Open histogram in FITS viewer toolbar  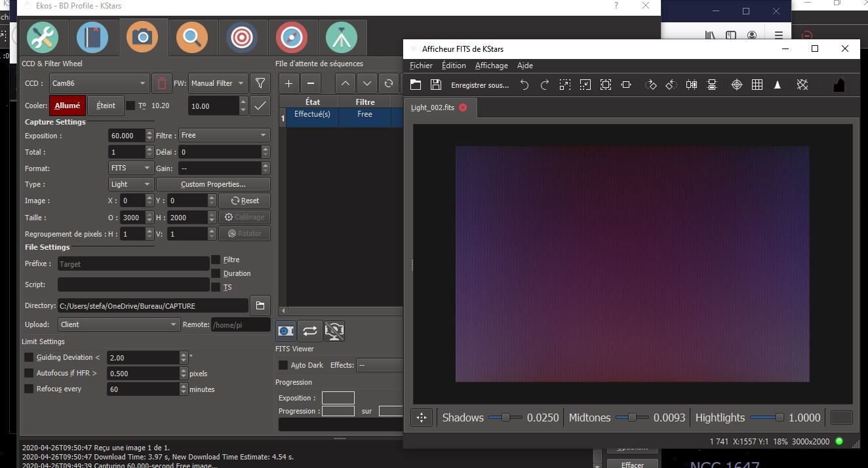(x=839, y=85)
